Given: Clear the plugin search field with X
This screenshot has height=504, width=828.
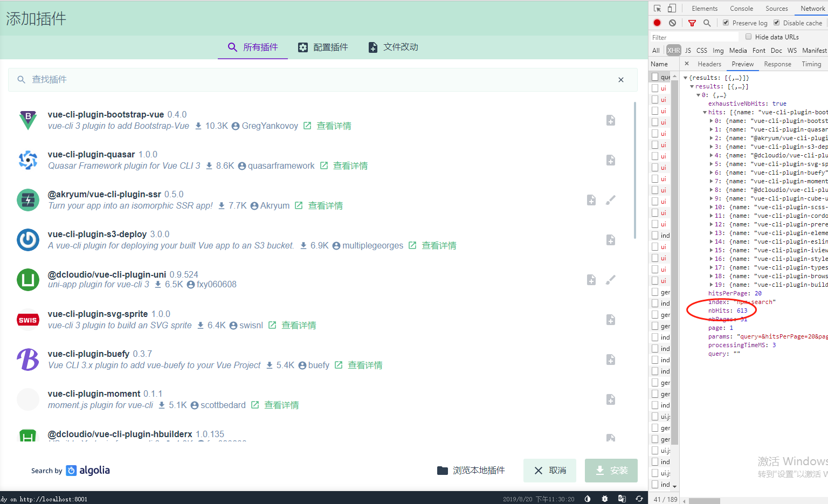Looking at the screenshot, I should click(x=621, y=80).
